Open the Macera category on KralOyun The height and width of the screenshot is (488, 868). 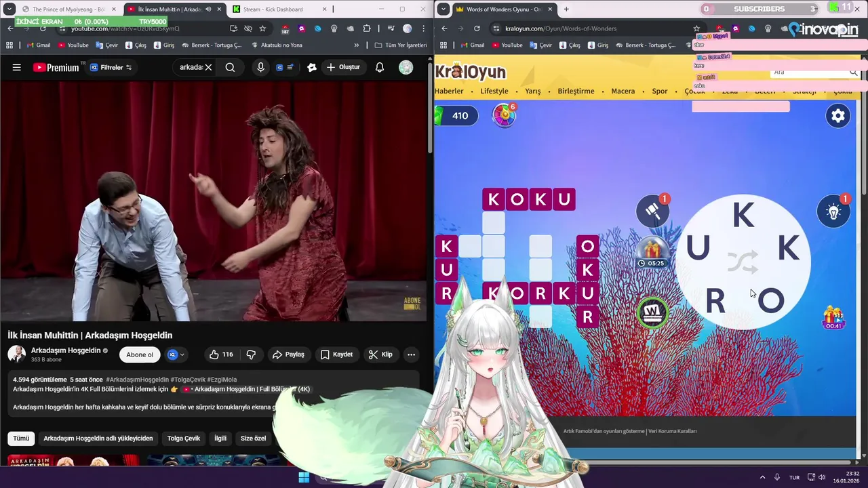pos(623,91)
